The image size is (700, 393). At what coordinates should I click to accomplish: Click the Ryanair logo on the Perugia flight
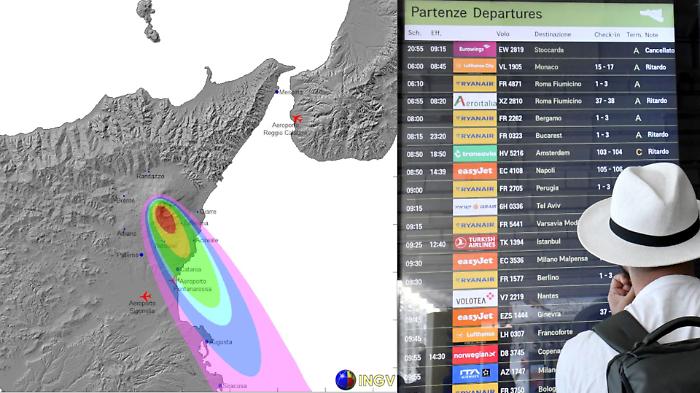[x=475, y=189]
